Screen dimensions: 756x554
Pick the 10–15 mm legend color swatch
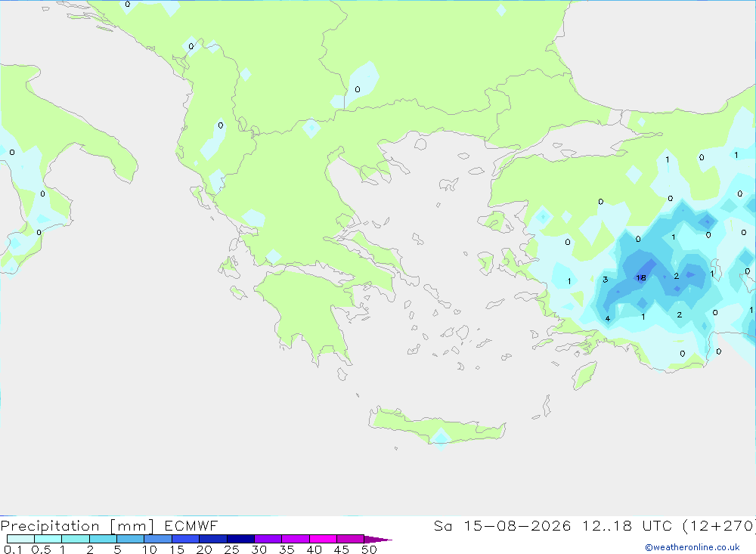tap(158, 539)
